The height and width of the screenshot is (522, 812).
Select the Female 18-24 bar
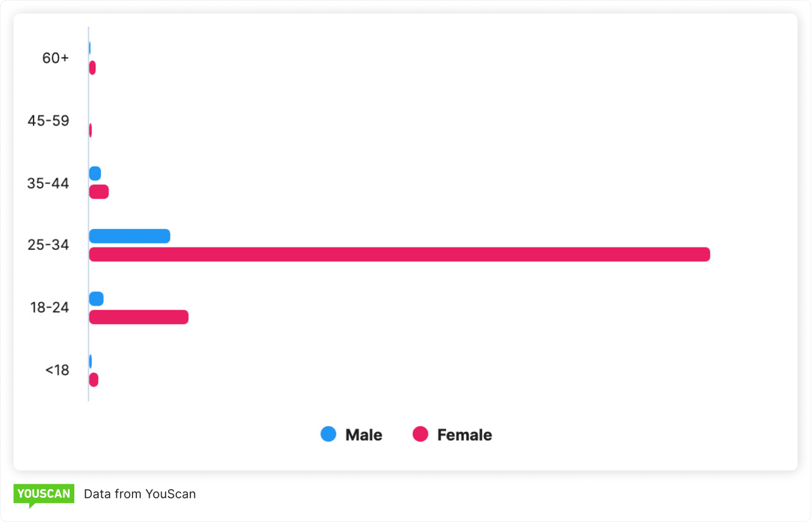[138, 317]
